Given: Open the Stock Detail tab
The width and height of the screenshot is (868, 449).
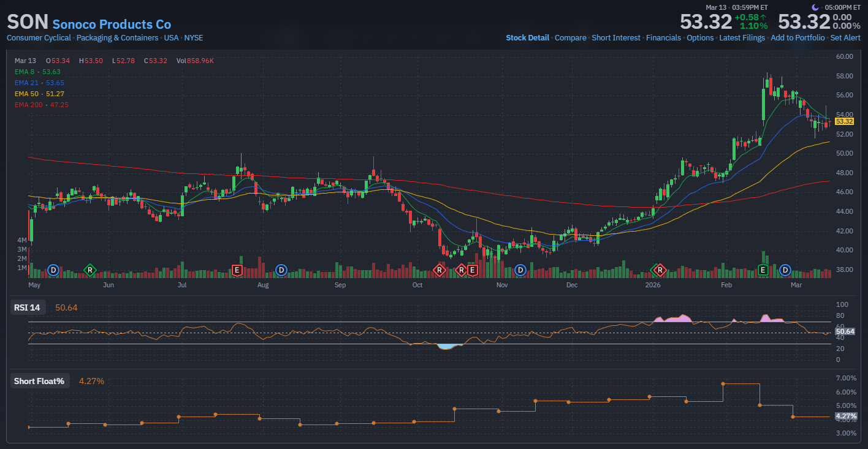Looking at the screenshot, I should (x=527, y=37).
